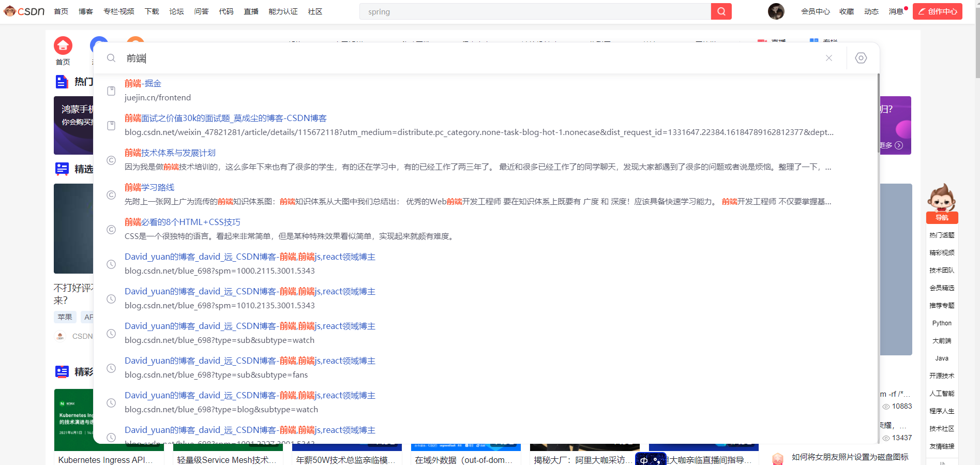980x465 pixels.
Task: Open 问答 in top navigation
Action: pos(201,11)
